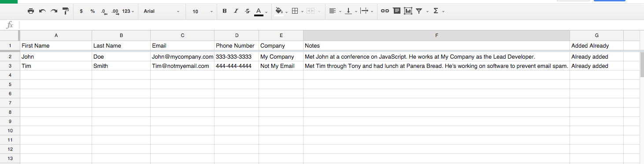This screenshot has height=164, width=644.
Task: Select the 'Email' header cell
Action: tap(182, 45)
